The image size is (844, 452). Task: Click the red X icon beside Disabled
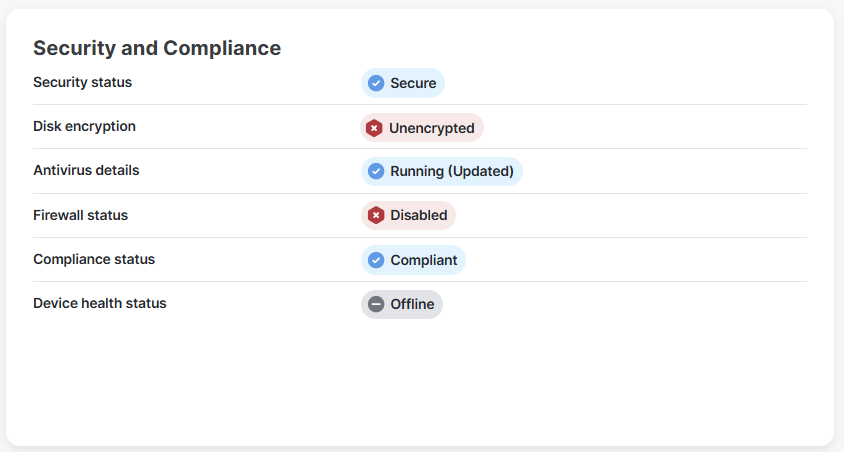click(x=376, y=215)
